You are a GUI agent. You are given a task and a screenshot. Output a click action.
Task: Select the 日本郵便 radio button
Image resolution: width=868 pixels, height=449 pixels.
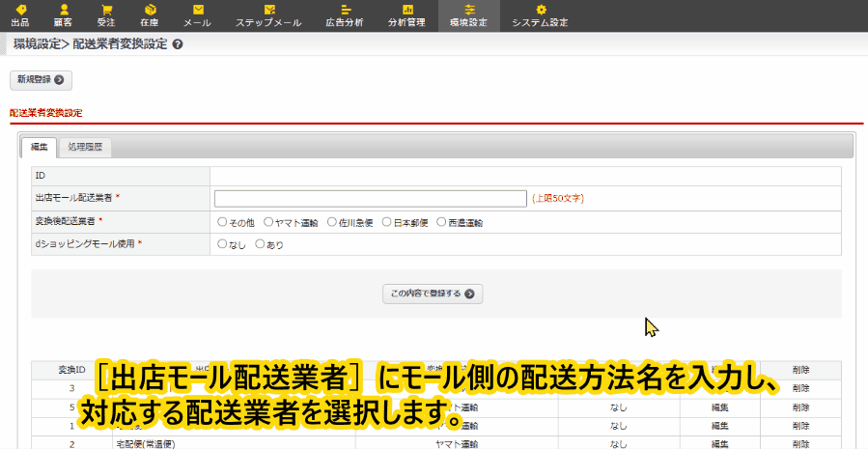coord(387,222)
